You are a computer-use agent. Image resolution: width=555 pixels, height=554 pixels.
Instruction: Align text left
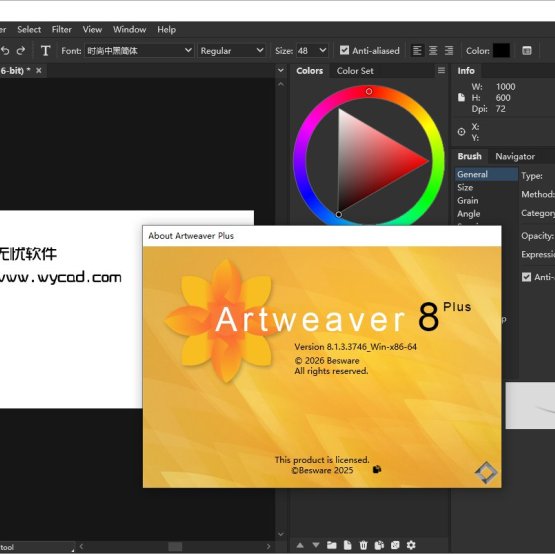point(417,51)
